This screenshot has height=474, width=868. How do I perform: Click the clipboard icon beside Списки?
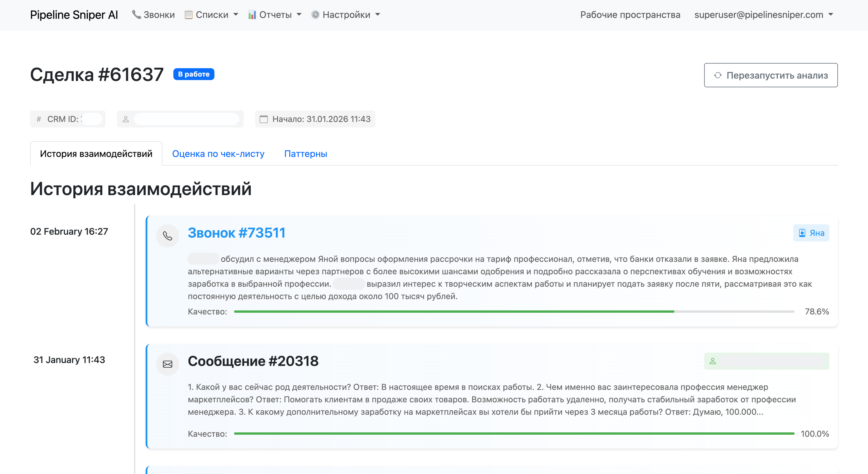pyautogui.click(x=189, y=14)
